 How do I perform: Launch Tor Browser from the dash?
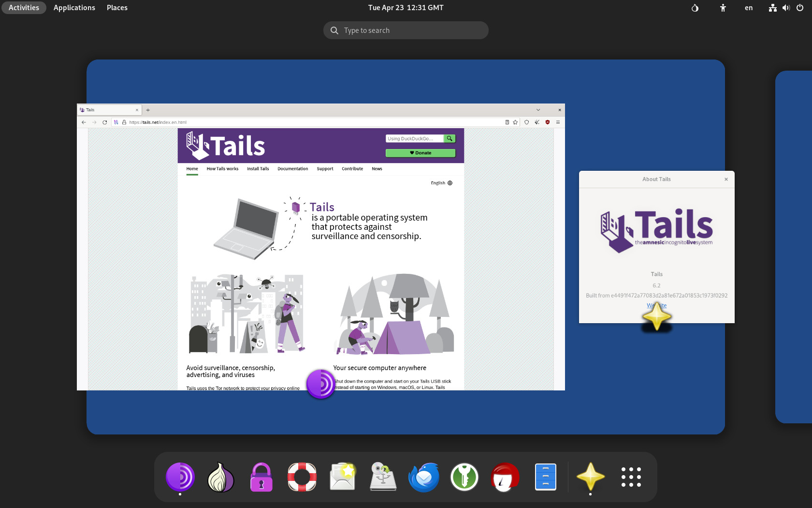[x=180, y=477]
